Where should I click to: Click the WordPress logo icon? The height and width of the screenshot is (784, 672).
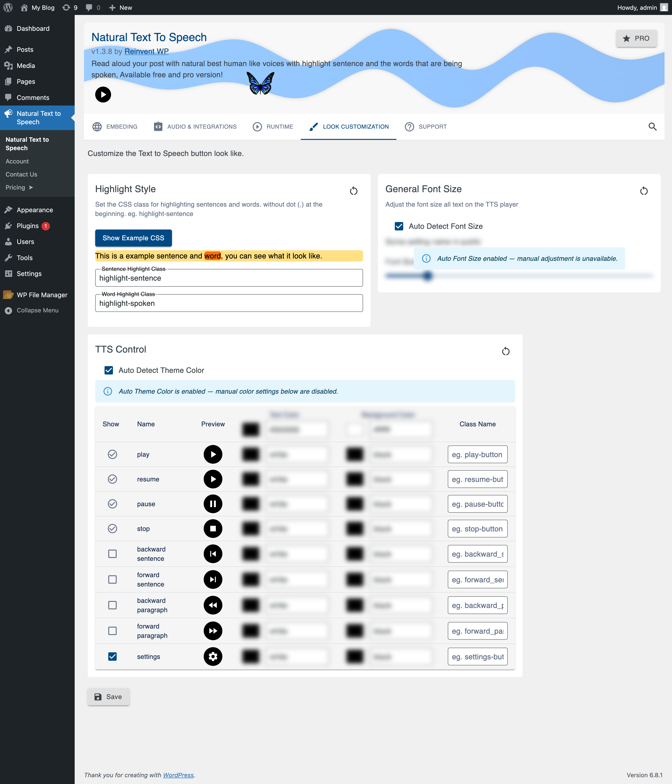(8, 7)
